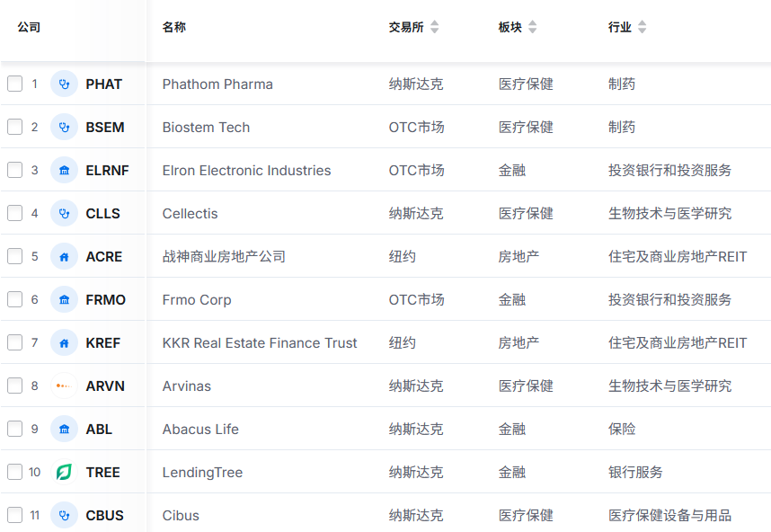Click the PHAT healthcare stethoscope icon
The height and width of the screenshot is (532, 771).
64,84
